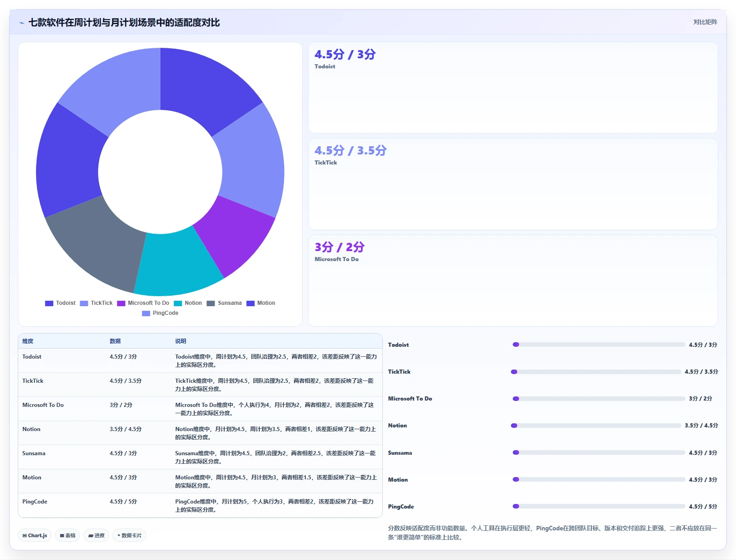Click the PingCode label in the progress list
The image size is (736, 560).
click(x=401, y=507)
